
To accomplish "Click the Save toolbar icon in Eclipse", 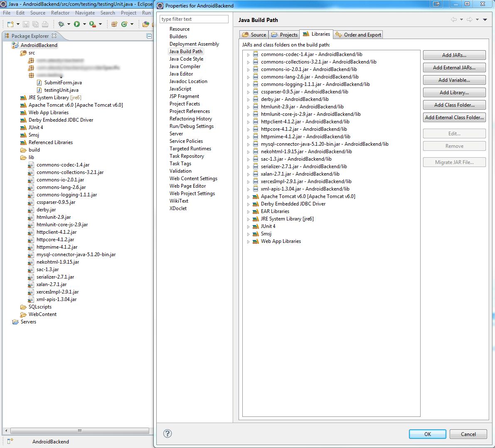I will [x=26, y=24].
